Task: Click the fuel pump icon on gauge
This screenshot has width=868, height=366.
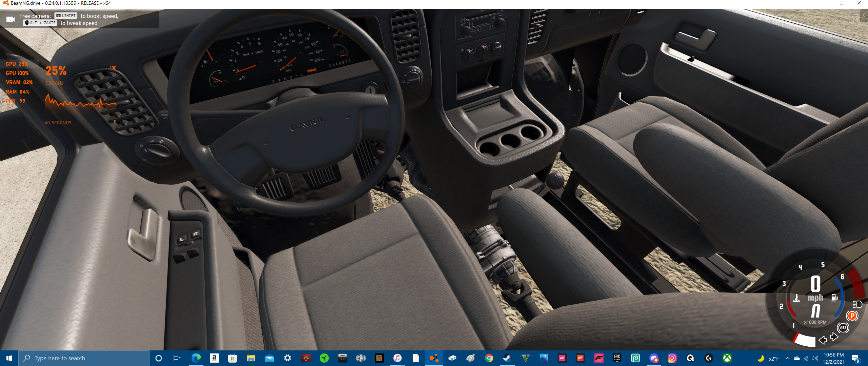Action: [x=834, y=298]
